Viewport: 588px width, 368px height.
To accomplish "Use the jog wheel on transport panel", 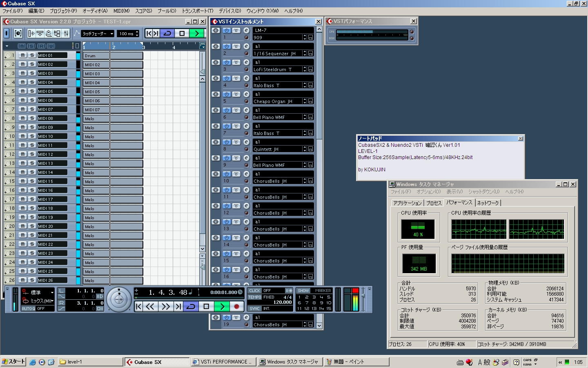I will click(x=119, y=300).
